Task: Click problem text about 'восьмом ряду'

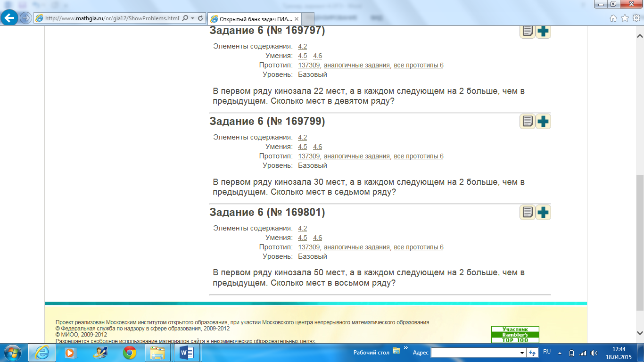Action: click(369, 278)
